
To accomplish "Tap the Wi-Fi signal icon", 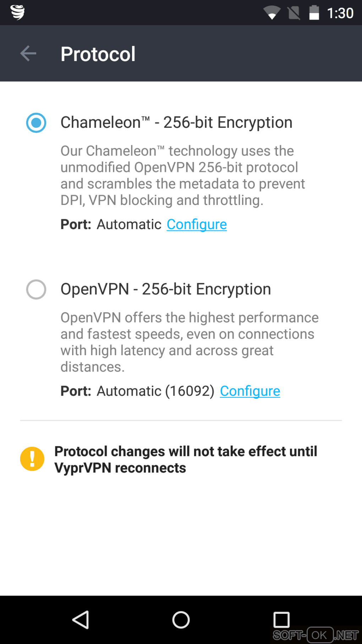I will click(x=272, y=13).
